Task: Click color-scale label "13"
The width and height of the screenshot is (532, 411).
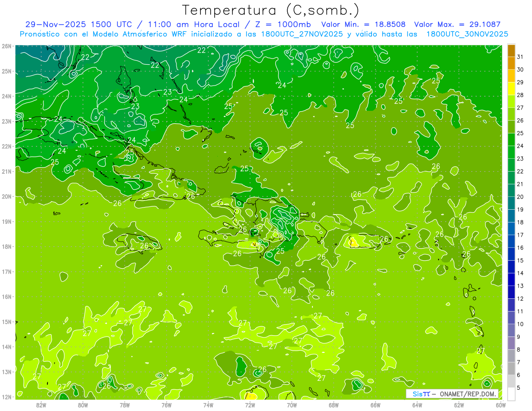Action: pos(520,286)
